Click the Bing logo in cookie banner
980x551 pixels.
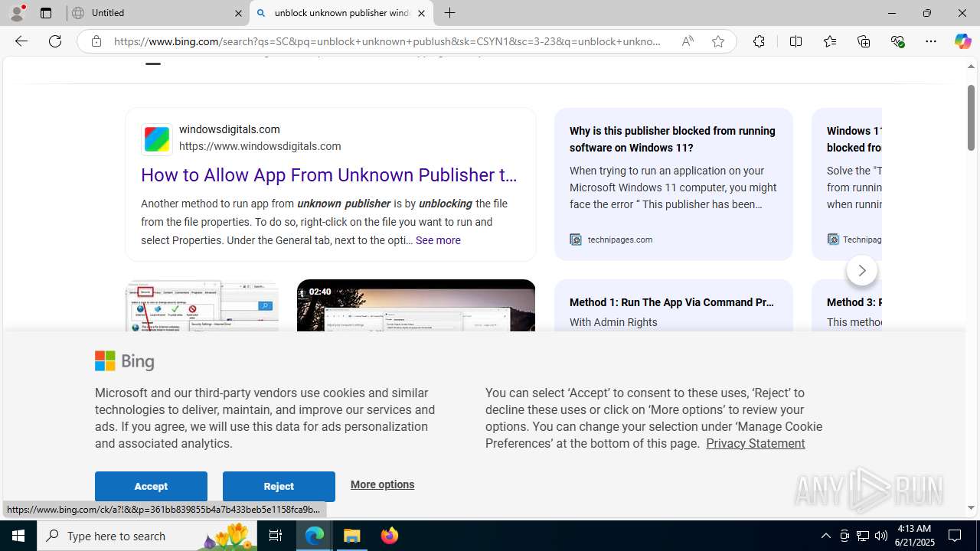point(125,360)
